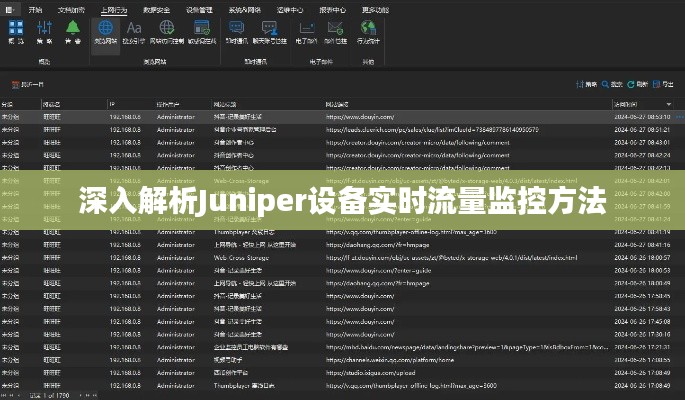Click the circular-arrow refresh button
The width and height of the screenshot is (685, 400).
pos(637,84)
